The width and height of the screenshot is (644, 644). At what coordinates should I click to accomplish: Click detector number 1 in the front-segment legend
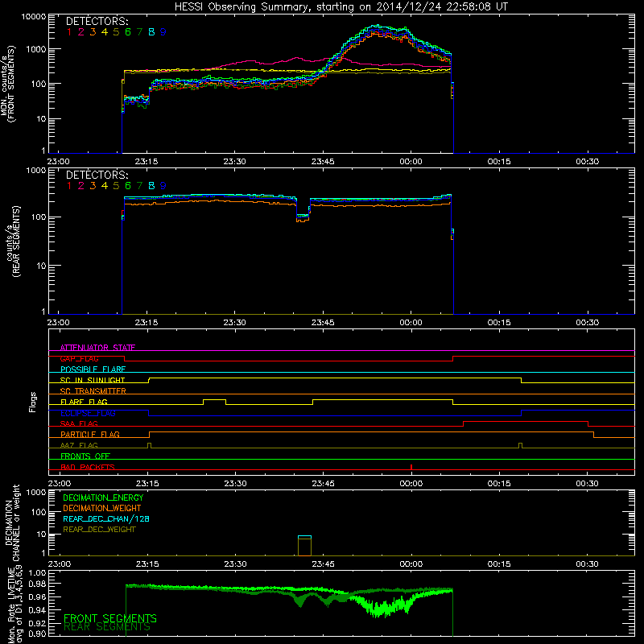(69, 32)
